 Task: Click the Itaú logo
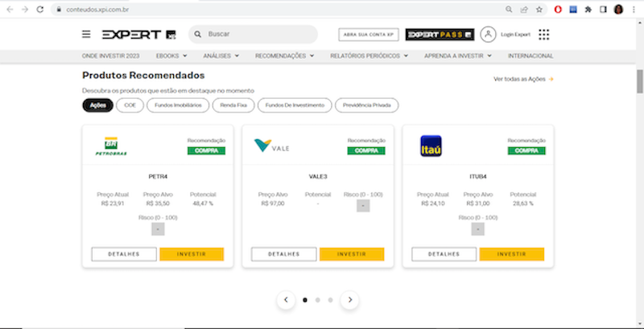pyautogui.click(x=431, y=146)
